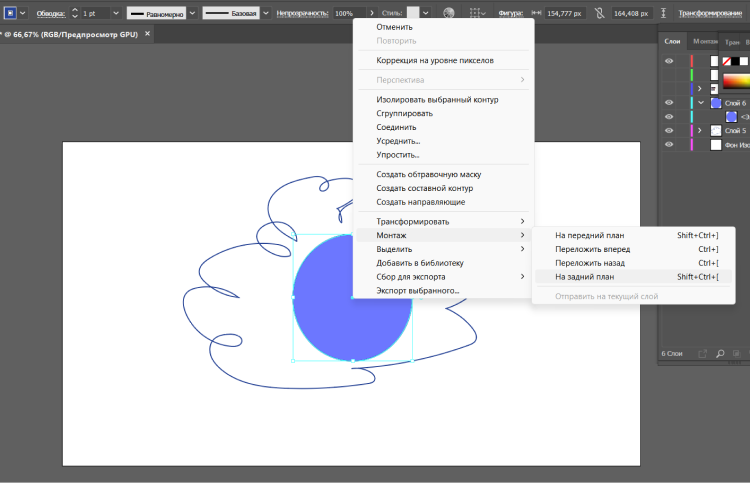Choose Отменить from context menu

[443, 27]
